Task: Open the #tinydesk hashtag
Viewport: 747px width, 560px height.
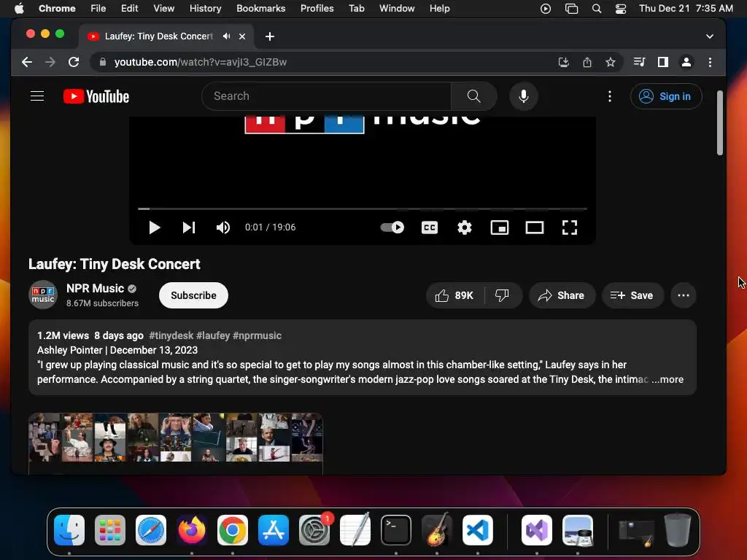Action: tap(171, 335)
